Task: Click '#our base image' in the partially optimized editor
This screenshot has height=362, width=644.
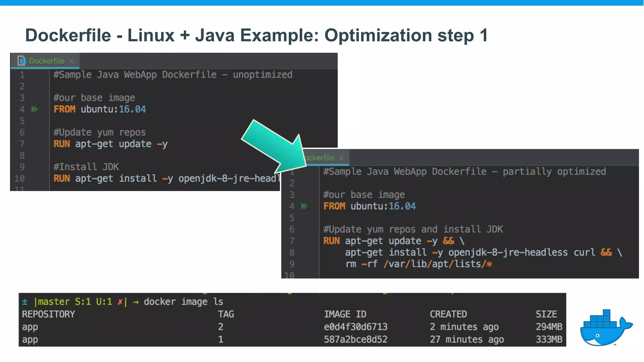Action: pos(364,195)
